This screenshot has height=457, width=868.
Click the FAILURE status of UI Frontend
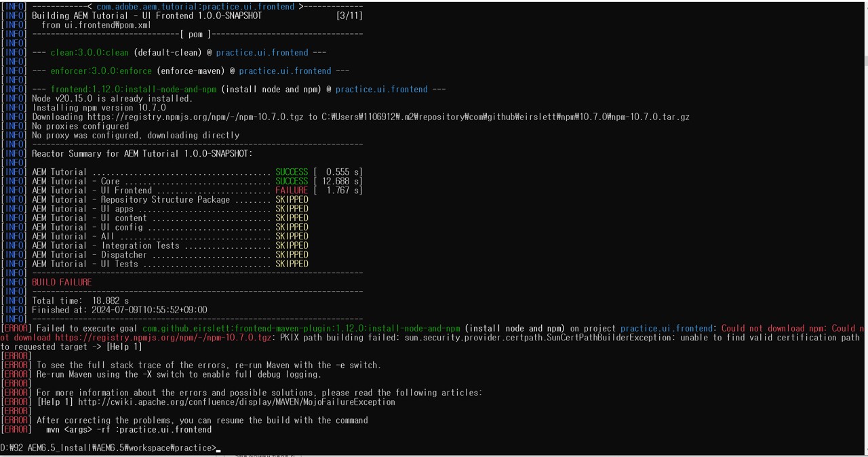click(x=291, y=190)
